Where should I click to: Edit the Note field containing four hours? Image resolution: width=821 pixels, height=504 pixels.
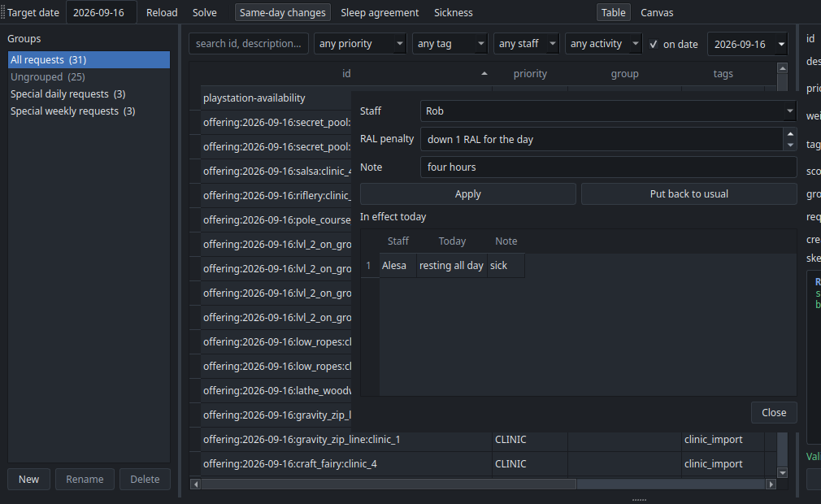tap(608, 167)
